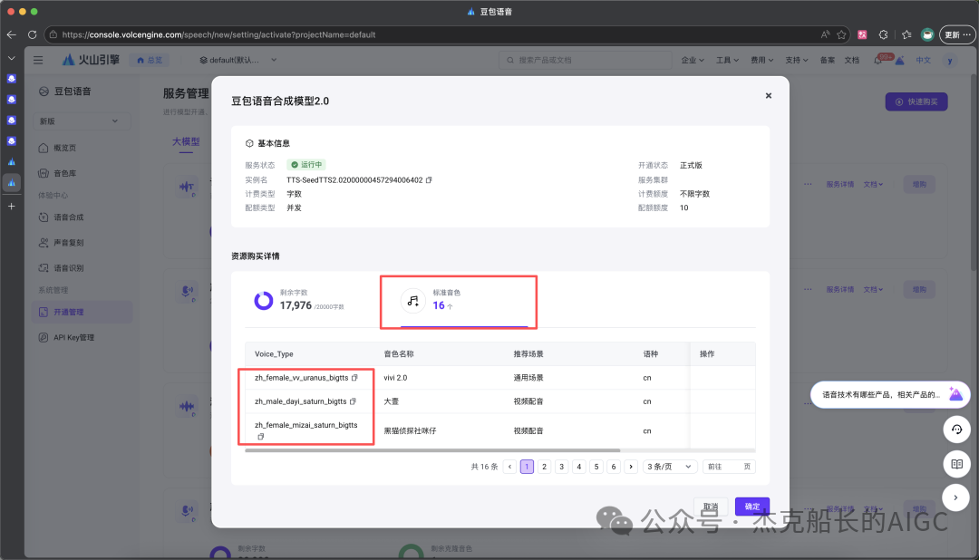Open the 文档 link in top header
This screenshot has width=979, height=560.
[851, 60]
